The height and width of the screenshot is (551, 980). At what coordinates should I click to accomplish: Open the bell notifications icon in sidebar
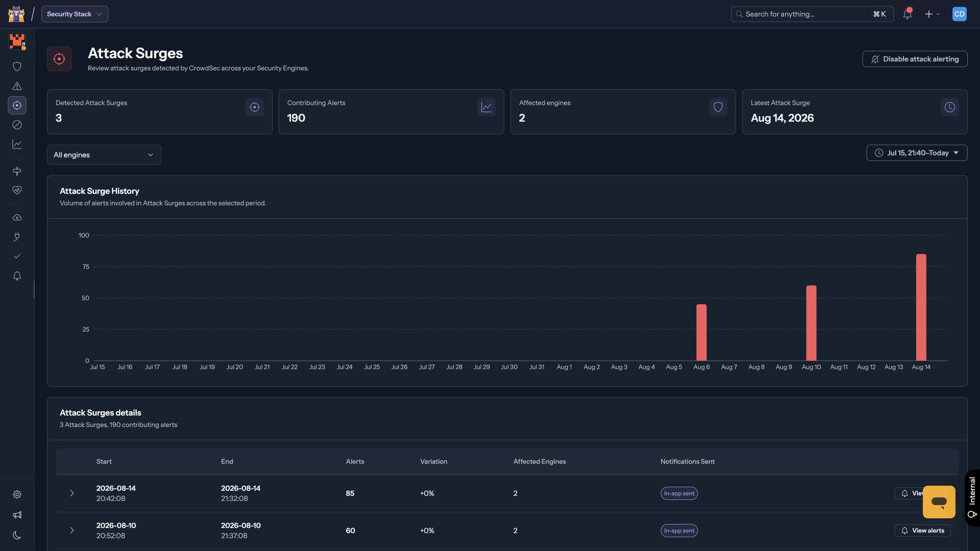click(17, 275)
